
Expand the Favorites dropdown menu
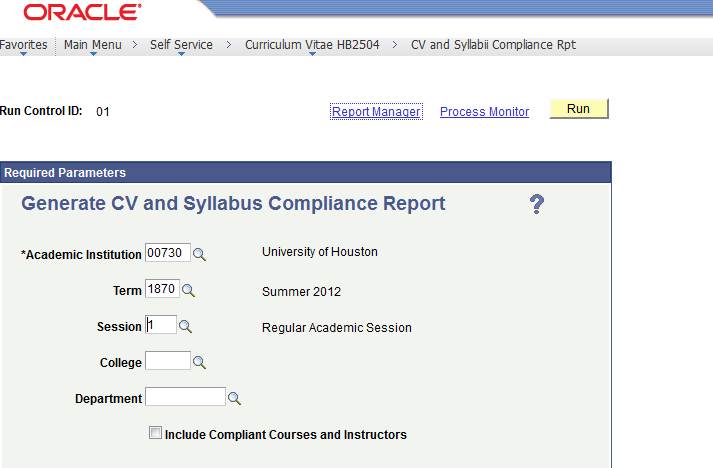pos(24,45)
